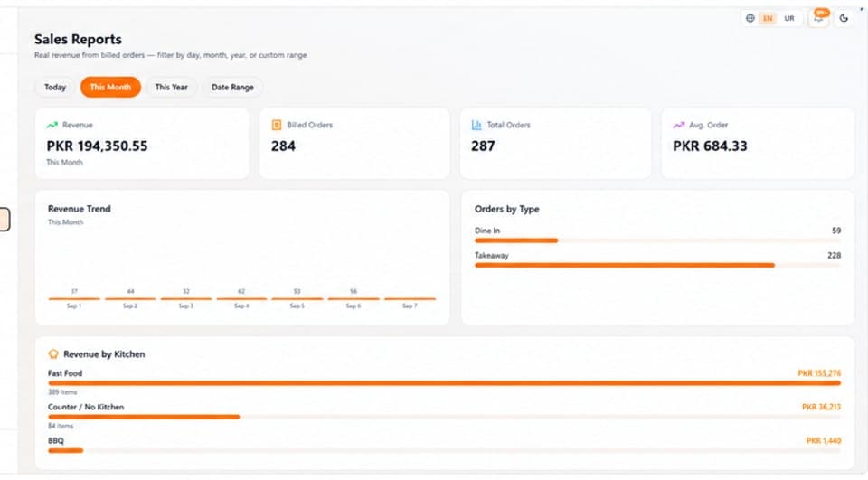Click the Takeaway count 228
This screenshot has height=480, width=868.
(835, 255)
